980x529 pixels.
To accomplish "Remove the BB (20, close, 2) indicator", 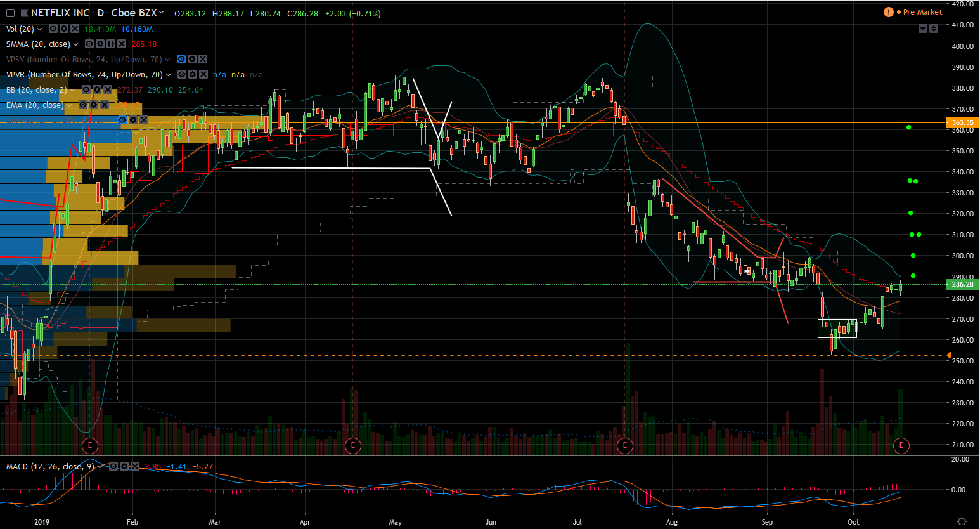I will click(x=108, y=90).
